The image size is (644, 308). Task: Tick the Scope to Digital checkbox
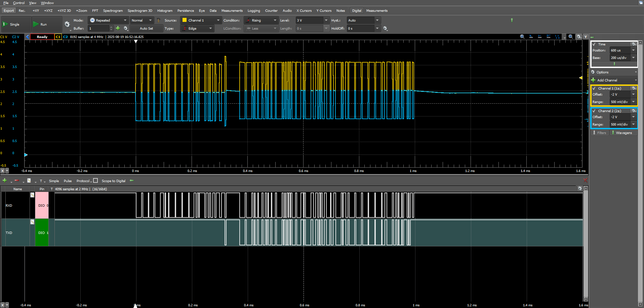tap(95, 181)
